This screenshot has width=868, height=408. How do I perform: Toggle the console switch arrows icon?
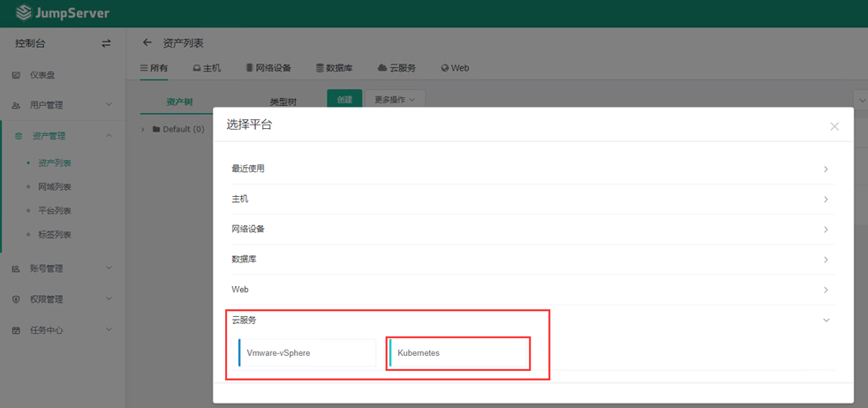click(106, 44)
